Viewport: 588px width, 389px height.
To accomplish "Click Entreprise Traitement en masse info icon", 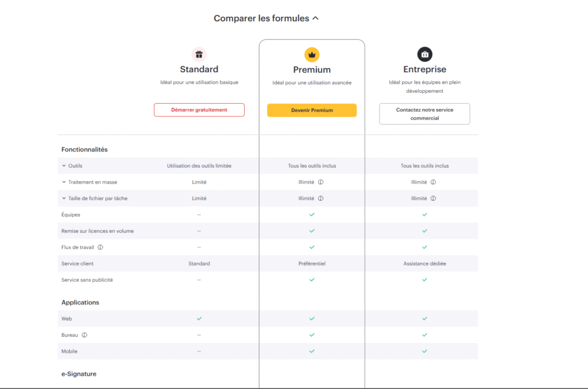I will pyautogui.click(x=433, y=182).
